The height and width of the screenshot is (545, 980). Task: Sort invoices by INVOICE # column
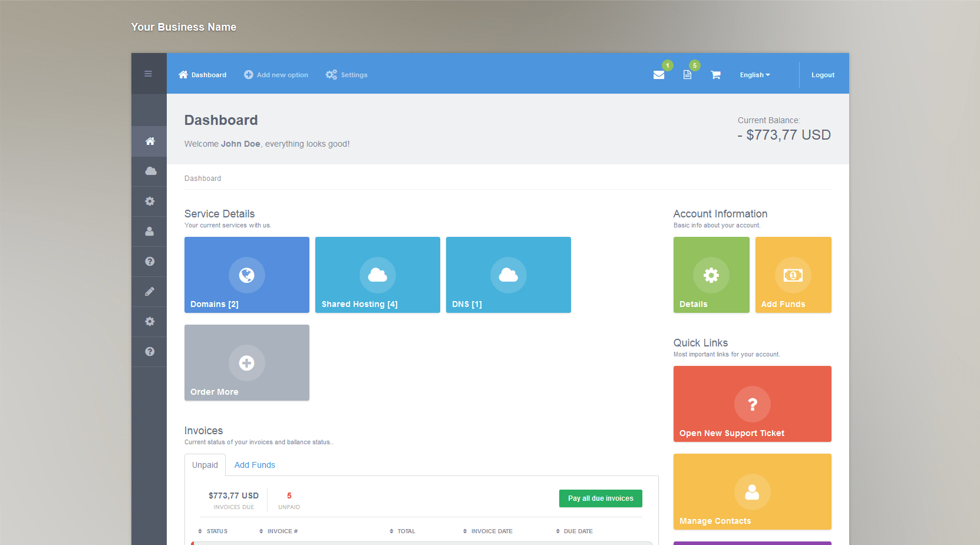tap(279, 531)
